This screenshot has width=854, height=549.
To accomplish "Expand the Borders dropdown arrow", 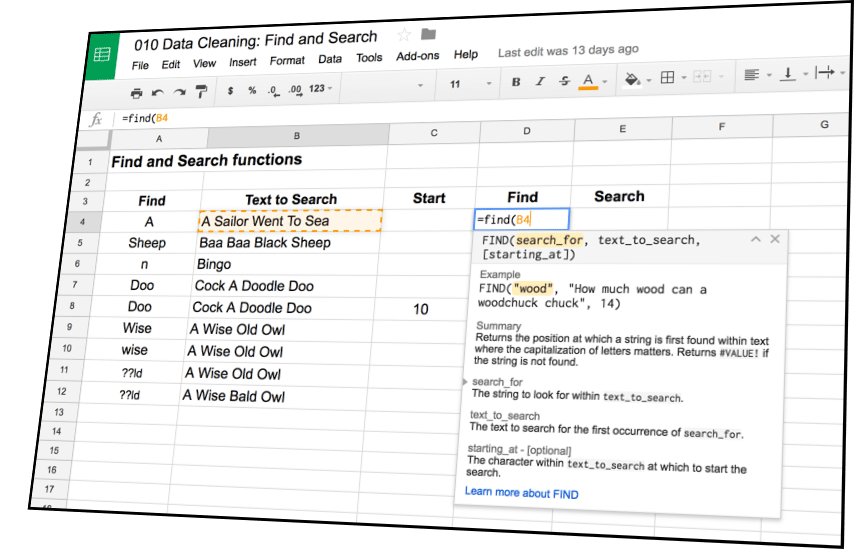I will (684, 78).
